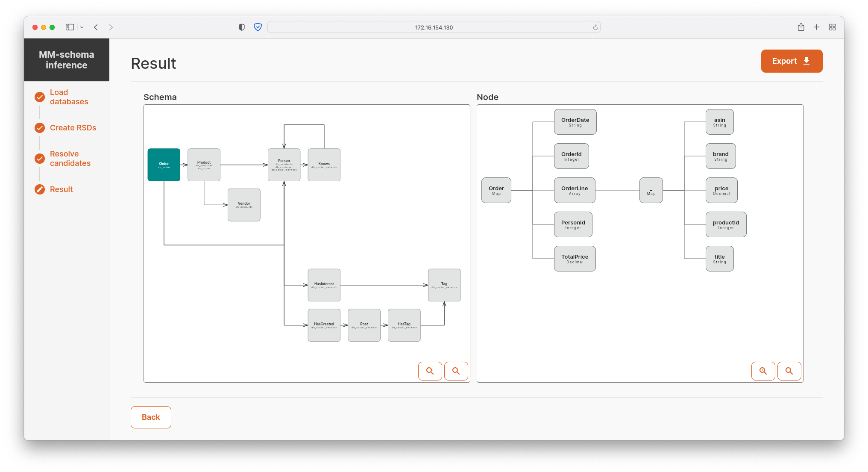868x472 pixels.
Task: Click the Export button
Action: 792,60
